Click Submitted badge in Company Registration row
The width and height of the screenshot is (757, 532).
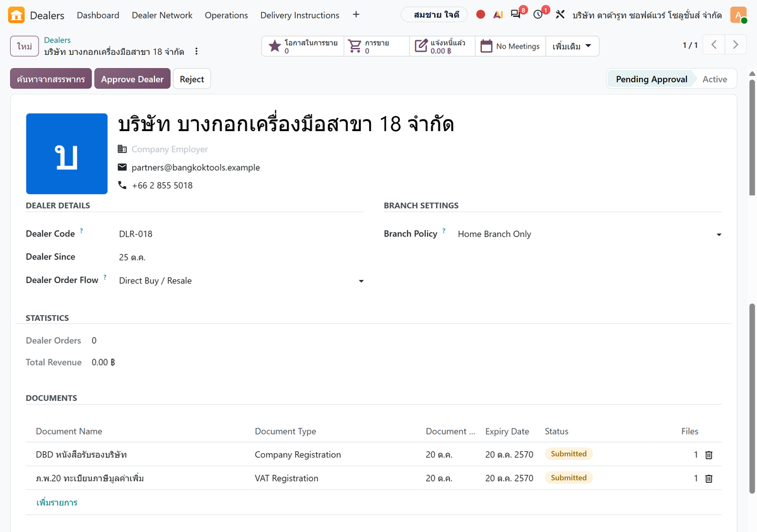[x=568, y=454]
